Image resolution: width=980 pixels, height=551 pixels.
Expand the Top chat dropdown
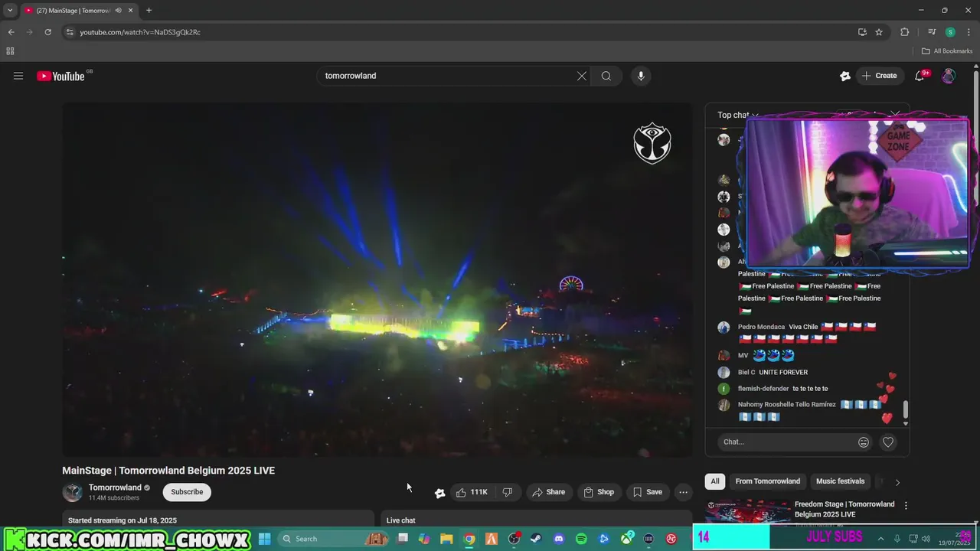pyautogui.click(x=738, y=115)
